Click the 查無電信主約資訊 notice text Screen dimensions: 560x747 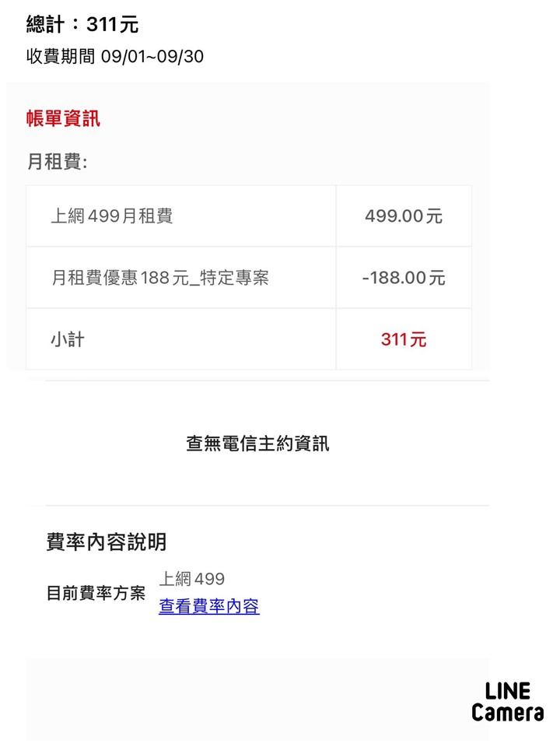tap(257, 443)
